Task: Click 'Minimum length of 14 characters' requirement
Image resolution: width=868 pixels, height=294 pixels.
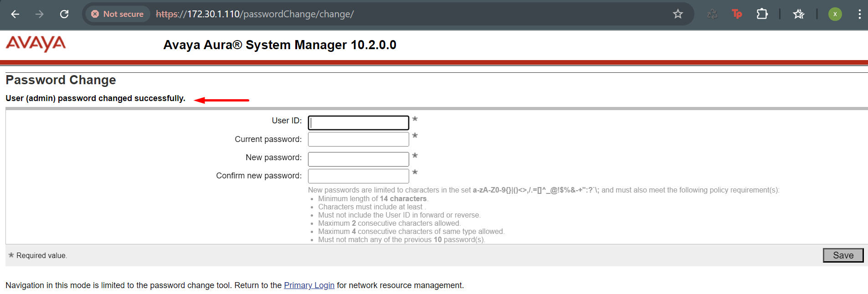Action: click(x=373, y=199)
